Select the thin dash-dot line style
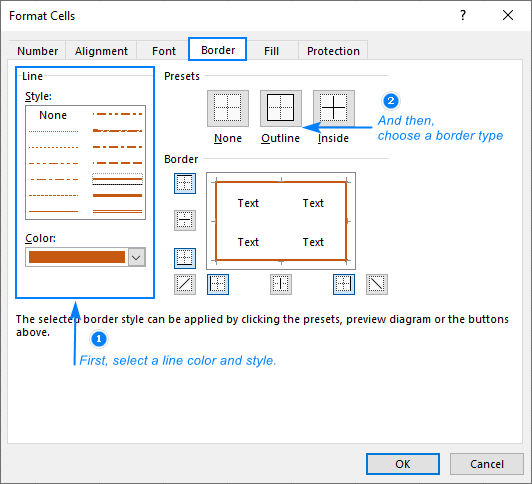Image resolution: width=532 pixels, height=484 pixels. tap(53, 179)
